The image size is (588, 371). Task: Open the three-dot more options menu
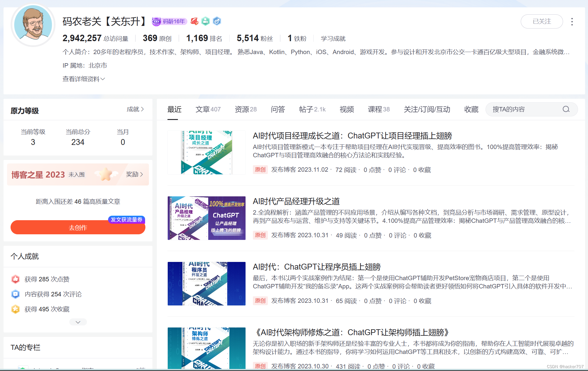pyautogui.click(x=572, y=21)
